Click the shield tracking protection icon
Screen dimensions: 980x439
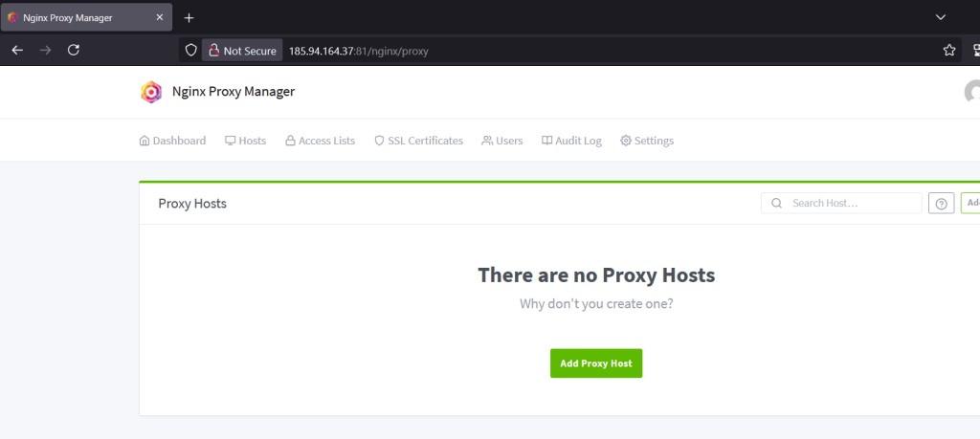[x=191, y=51]
